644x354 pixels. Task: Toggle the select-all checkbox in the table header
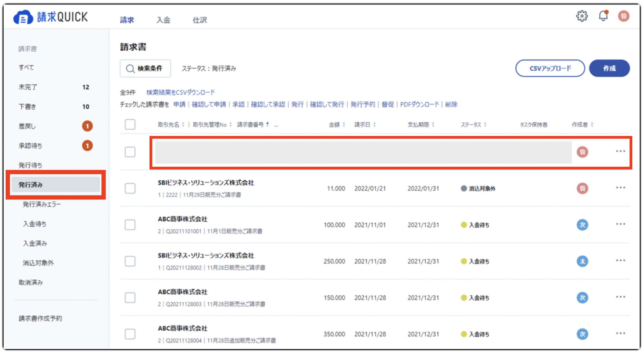130,125
